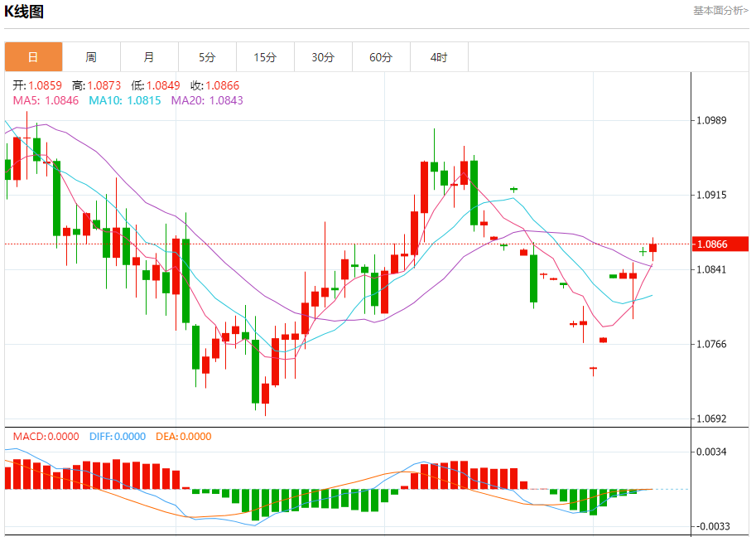This screenshot has height=537, width=756.
Task: Switch to the 周 weekly chart tab
Action: click(91, 57)
